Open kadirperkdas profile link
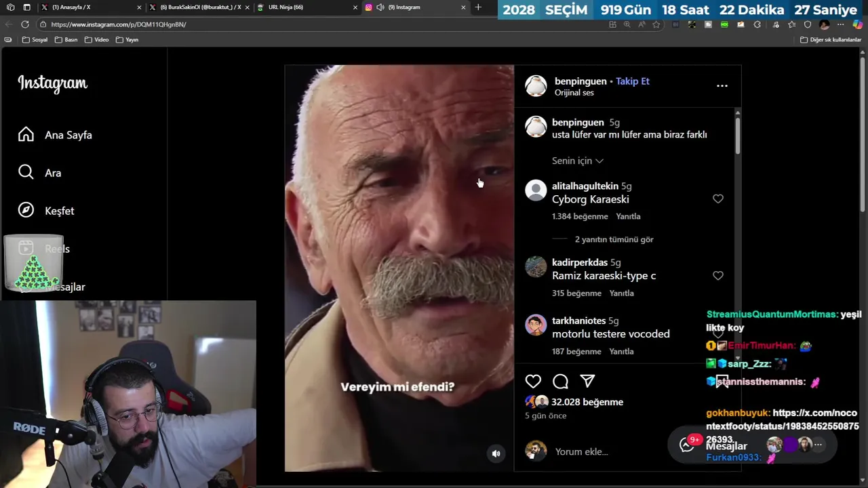This screenshot has height=488, width=868. (580, 262)
